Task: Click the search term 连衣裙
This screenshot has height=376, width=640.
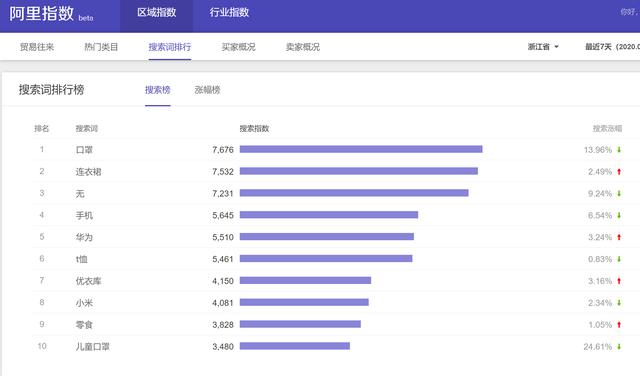Action: (x=88, y=172)
